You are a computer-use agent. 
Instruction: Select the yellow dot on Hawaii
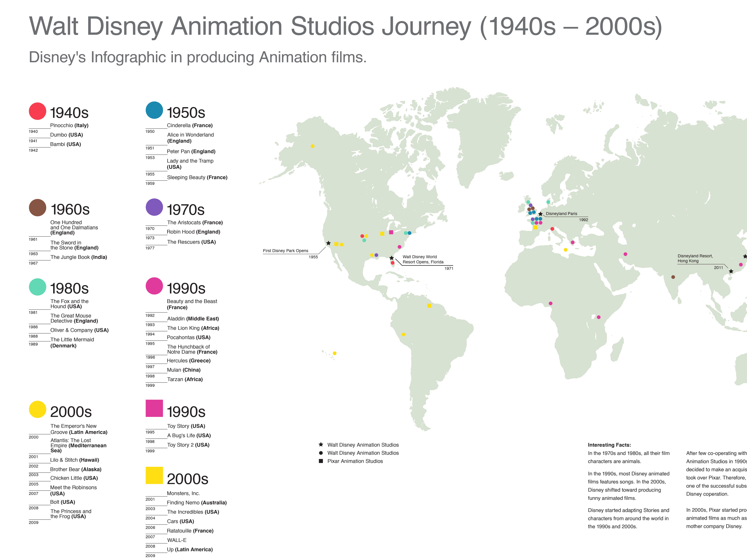coord(335,353)
